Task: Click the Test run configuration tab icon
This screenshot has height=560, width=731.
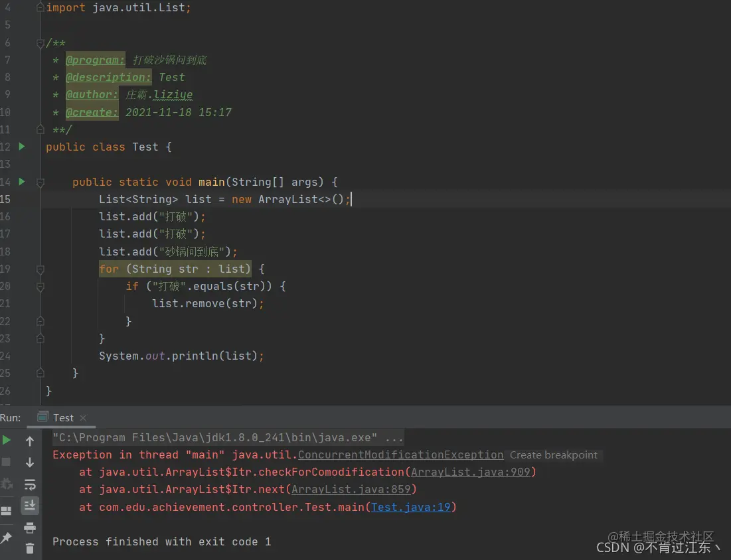Action: 43,417
